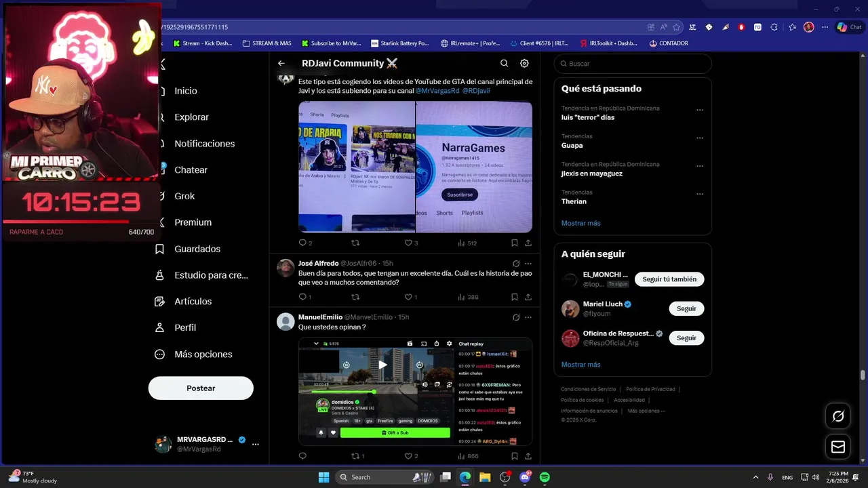
Task: Like the NarraGames screenshot post
Action: (x=411, y=243)
